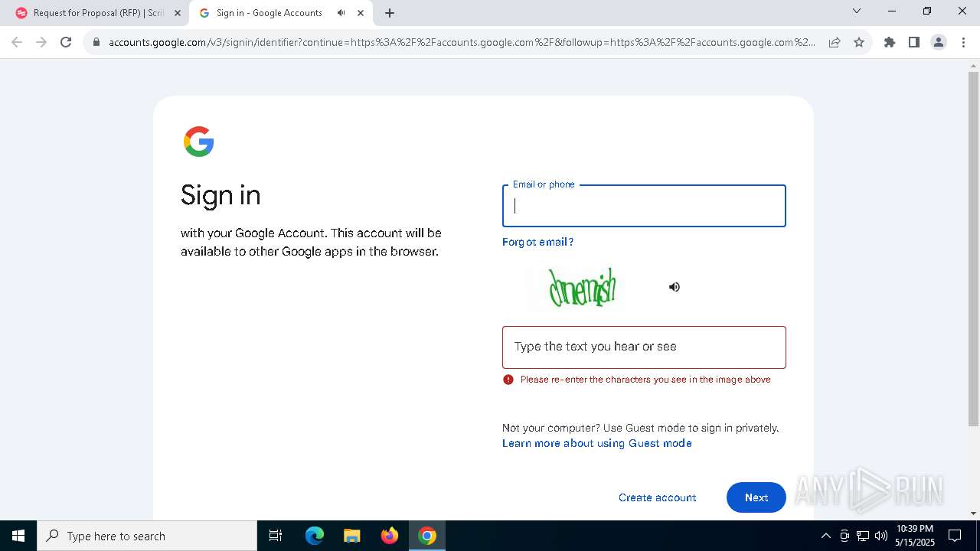The width and height of the screenshot is (980, 551).
Task: Click the address bar URL
Action: (462, 42)
